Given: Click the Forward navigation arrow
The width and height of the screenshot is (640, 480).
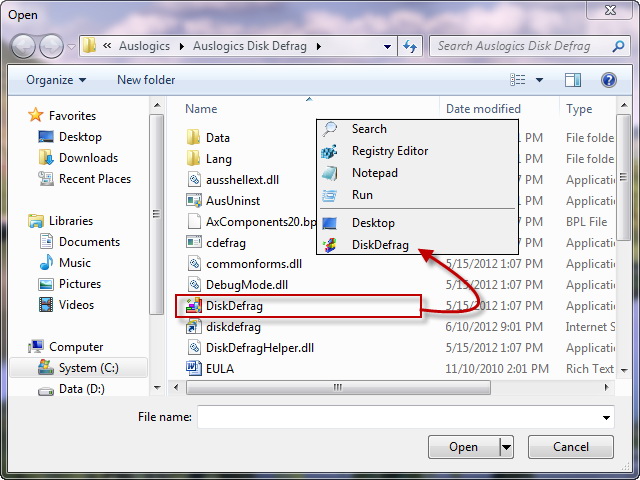Looking at the screenshot, I should (x=51, y=46).
